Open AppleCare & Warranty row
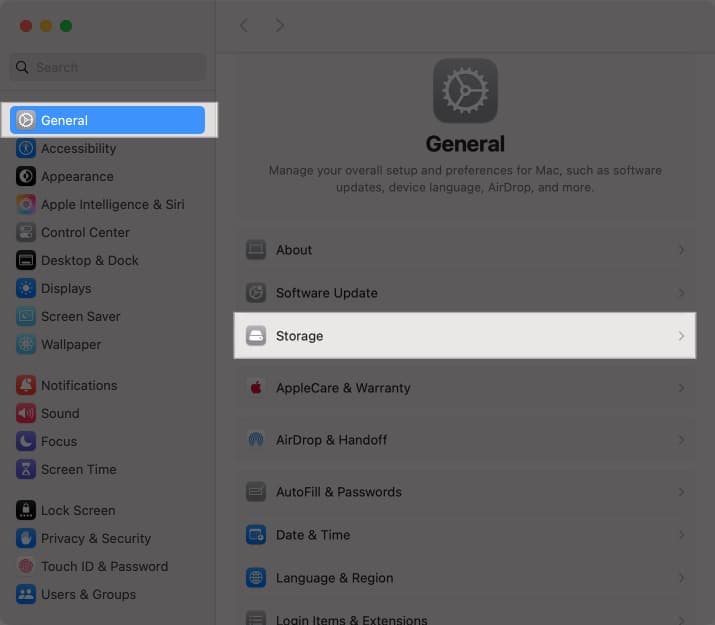Image resolution: width=715 pixels, height=625 pixels. point(465,388)
